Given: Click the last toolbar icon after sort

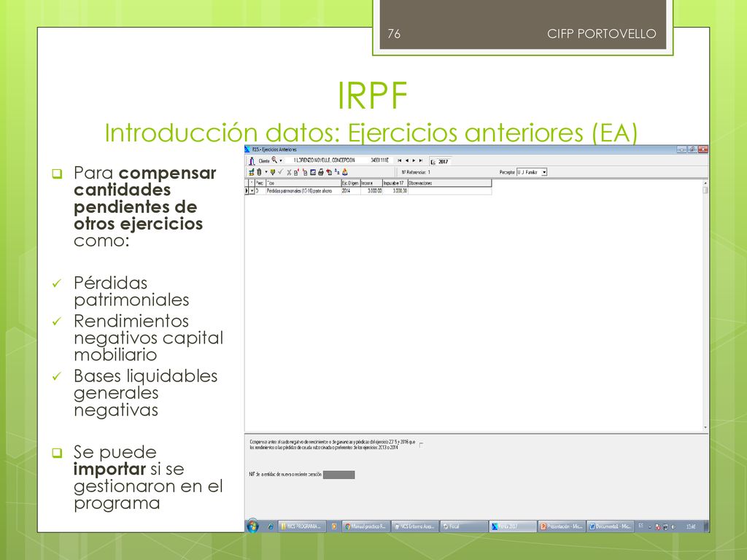Looking at the screenshot, I should coord(345,172).
